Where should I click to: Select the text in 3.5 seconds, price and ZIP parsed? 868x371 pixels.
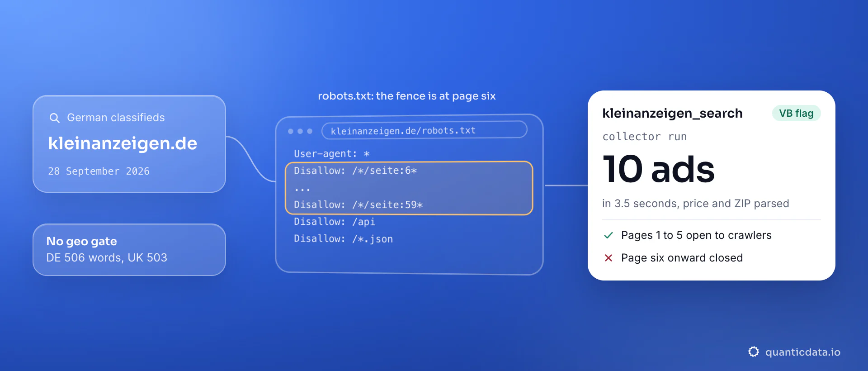[x=696, y=204]
